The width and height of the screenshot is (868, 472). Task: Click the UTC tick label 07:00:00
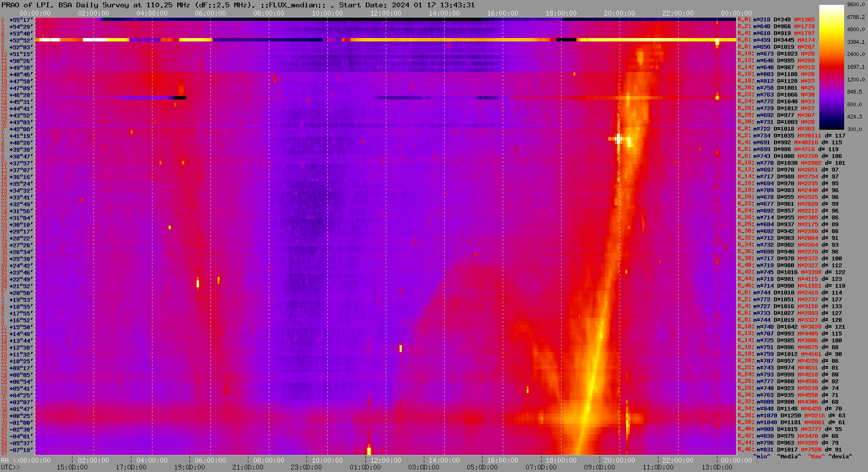(541, 467)
